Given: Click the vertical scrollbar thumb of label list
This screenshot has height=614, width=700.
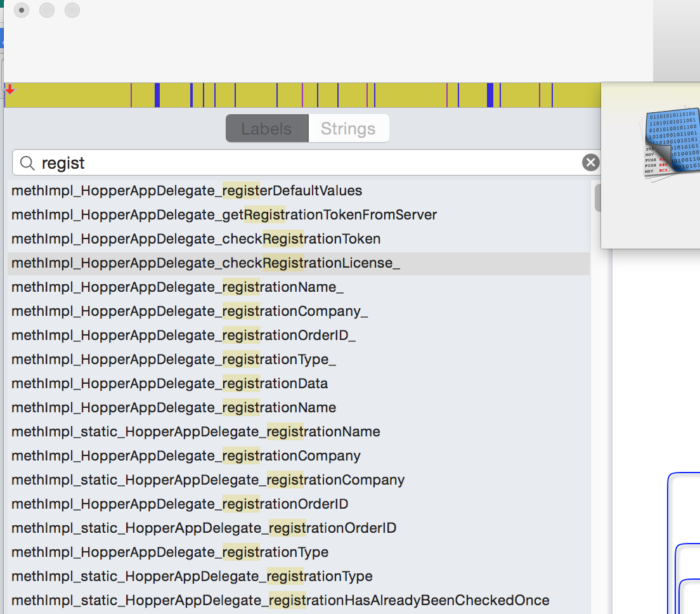Looking at the screenshot, I should 598,198.
